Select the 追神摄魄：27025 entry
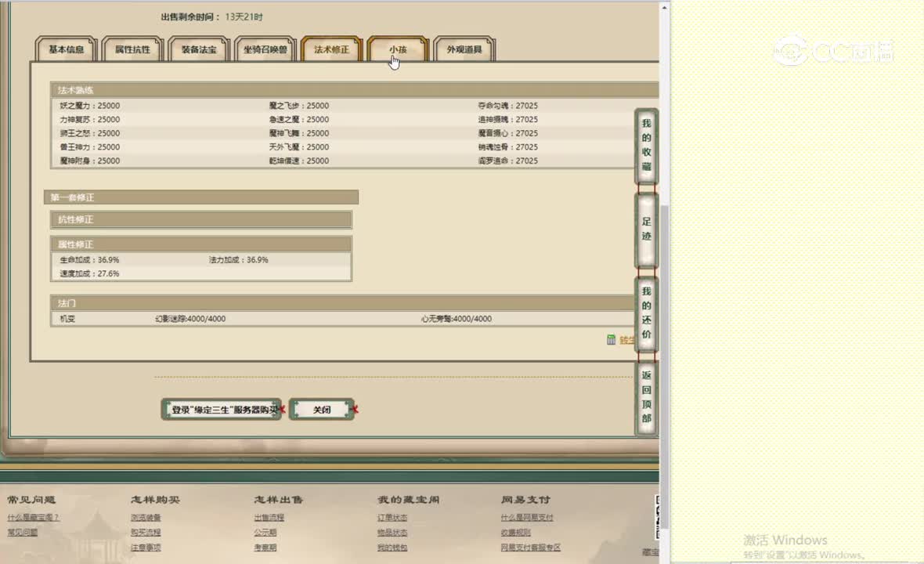 [x=508, y=119]
